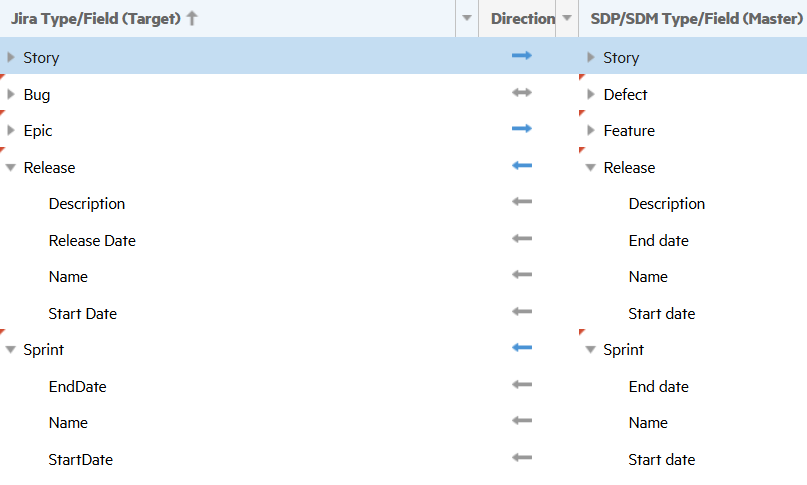Click the Epic row right-arrow direction icon

pos(521,130)
